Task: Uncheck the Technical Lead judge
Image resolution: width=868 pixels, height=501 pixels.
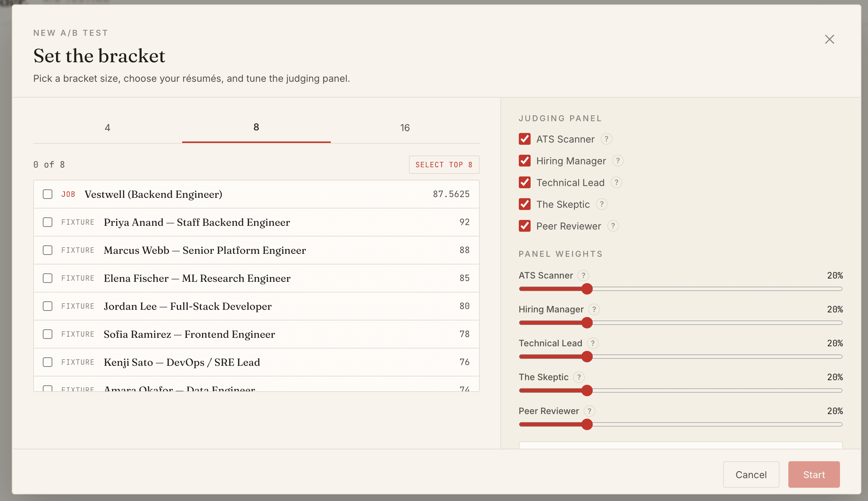Action: click(x=525, y=183)
